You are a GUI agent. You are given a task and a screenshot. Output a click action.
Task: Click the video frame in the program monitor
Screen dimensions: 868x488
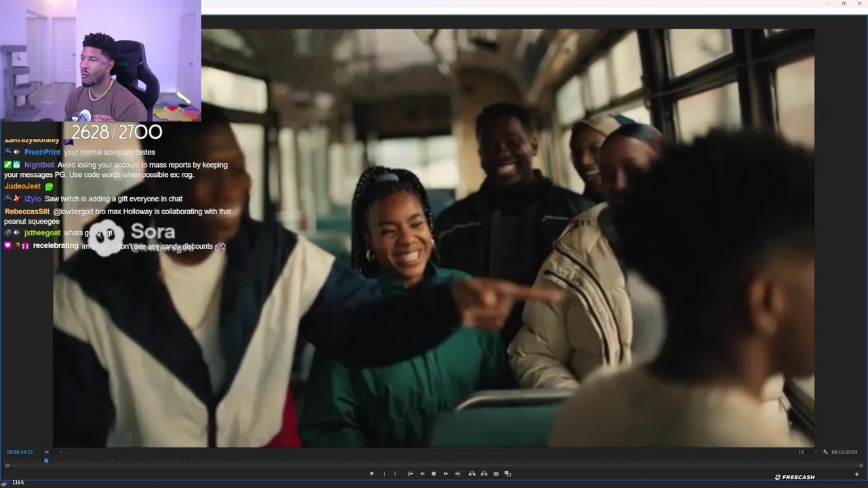(x=434, y=238)
